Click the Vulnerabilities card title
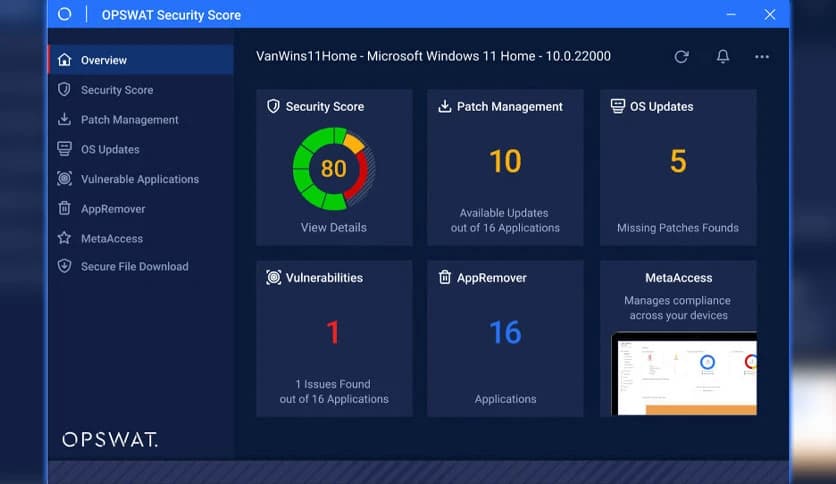The height and width of the screenshot is (484, 836). coord(324,278)
